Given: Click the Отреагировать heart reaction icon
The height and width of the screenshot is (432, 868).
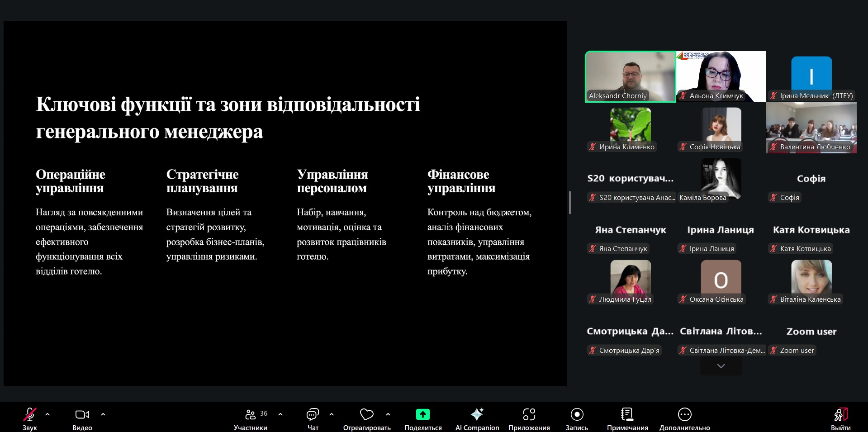Looking at the screenshot, I should click(366, 414).
